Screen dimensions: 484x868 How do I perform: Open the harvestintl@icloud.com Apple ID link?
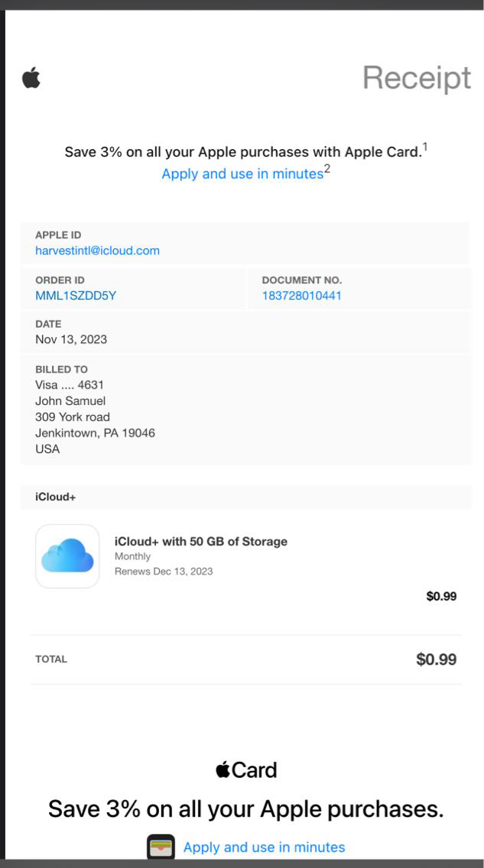(x=97, y=251)
